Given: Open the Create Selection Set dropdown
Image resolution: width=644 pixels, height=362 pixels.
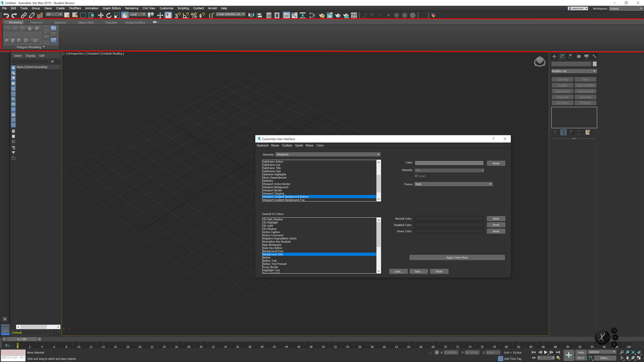Looking at the screenshot, I should [x=230, y=14].
